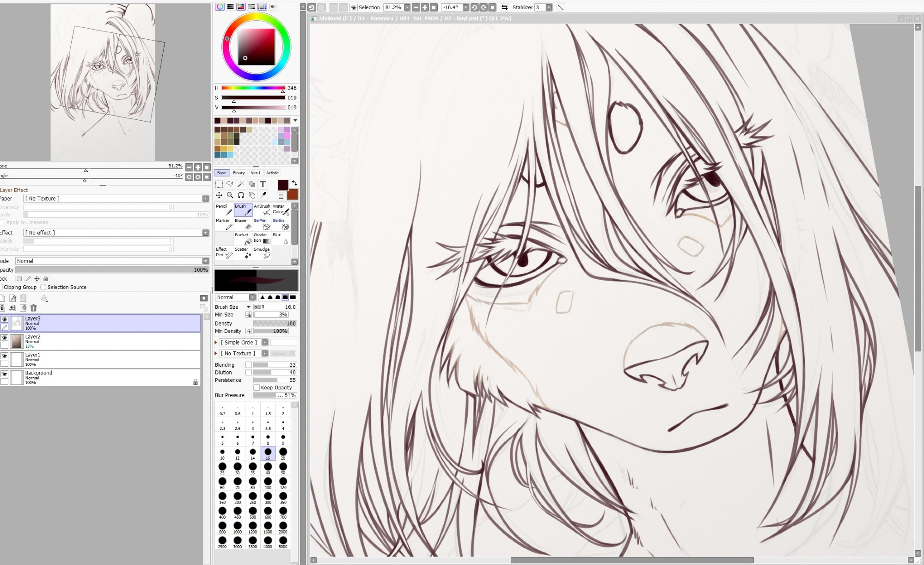Screen dimensions: 924x565
Task: Enable the Clipping Group checkbox
Action: [1, 287]
